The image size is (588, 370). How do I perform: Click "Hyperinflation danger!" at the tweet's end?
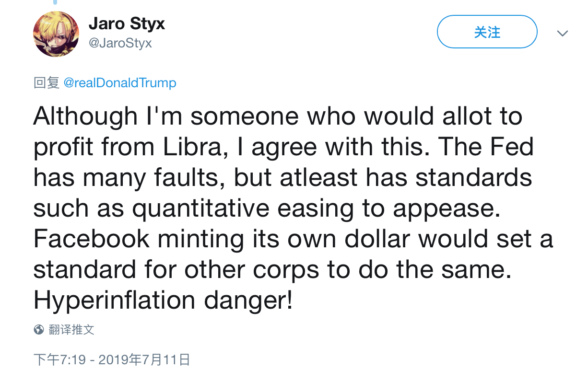coord(163,300)
